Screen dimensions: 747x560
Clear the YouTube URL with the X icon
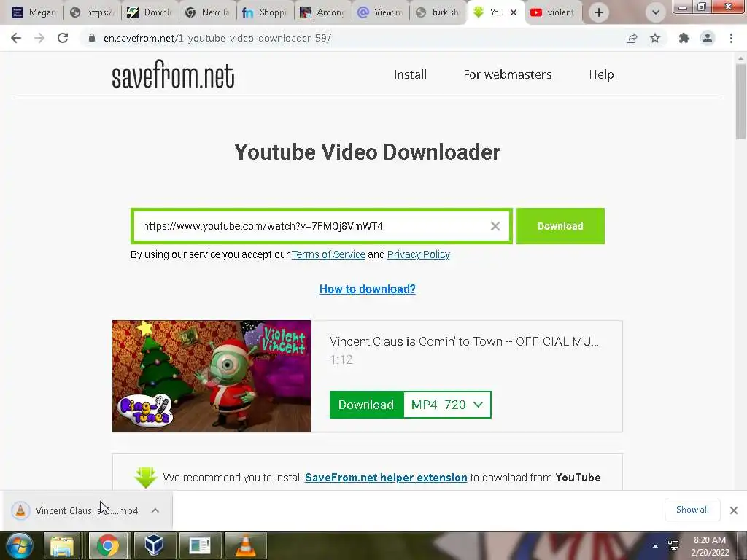tap(495, 226)
